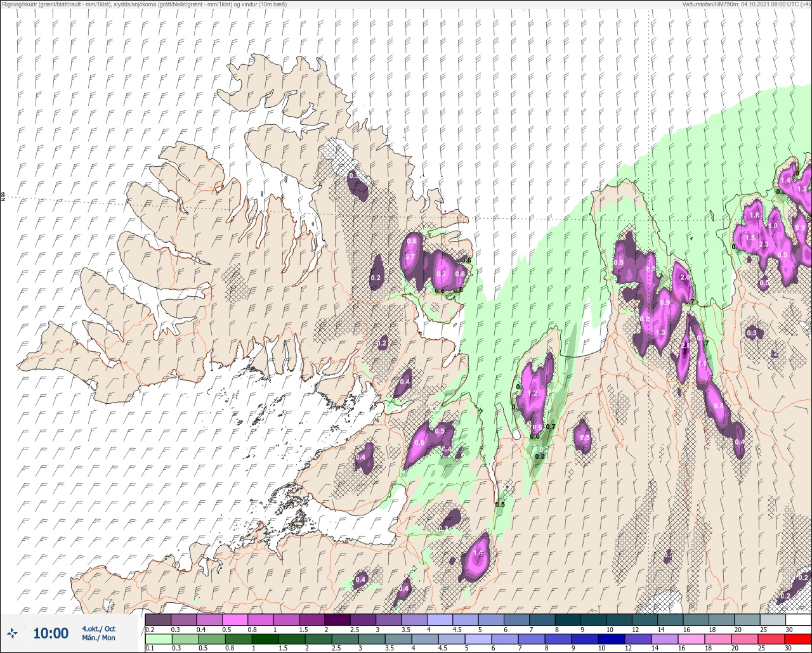This screenshot has height=653, width=812.
Task: Select the bright pink 0.5 swatch in upper legend
Action: (x=235, y=619)
